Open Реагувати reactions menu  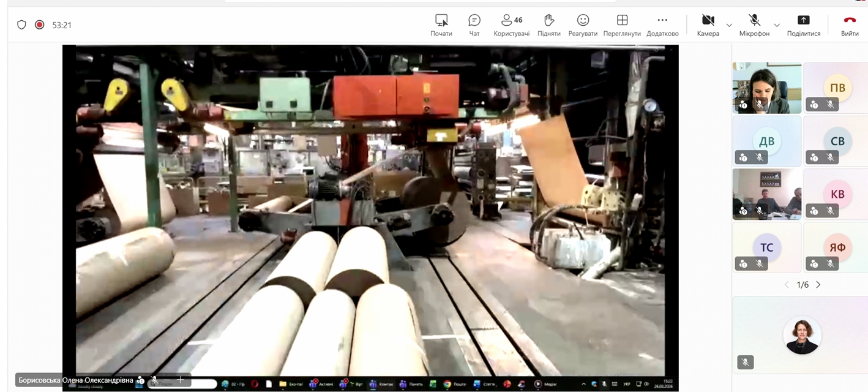(x=583, y=24)
